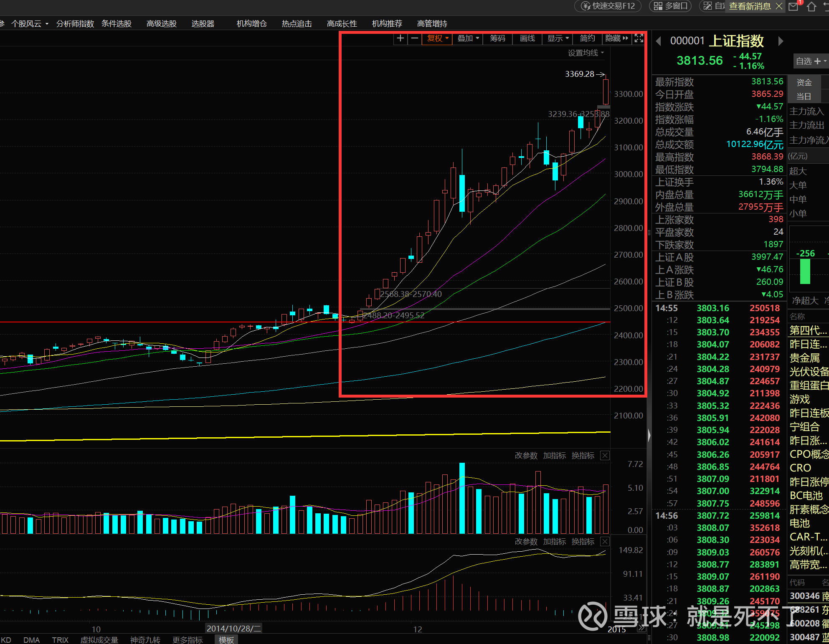Image resolution: width=829 pixels, height=644 pixels.
Task: Click the home arrow icon in title bar
Action: click(811, 6)
